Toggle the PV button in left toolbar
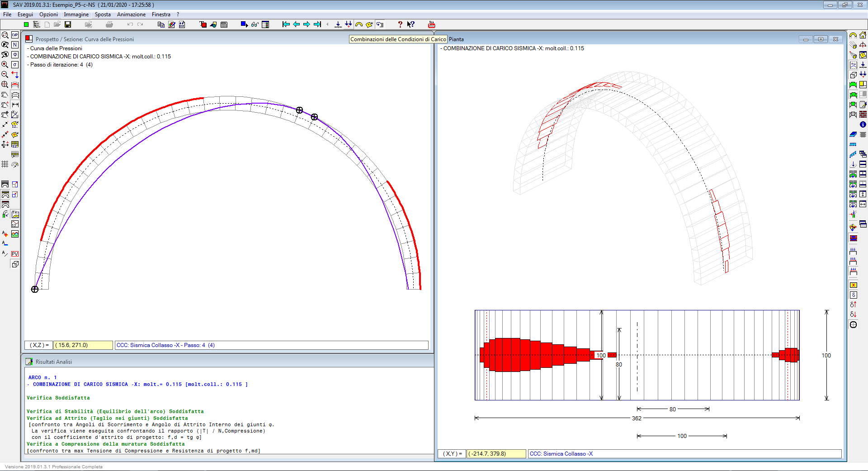This screenshot has height=471, width=868. click(15, 254)
